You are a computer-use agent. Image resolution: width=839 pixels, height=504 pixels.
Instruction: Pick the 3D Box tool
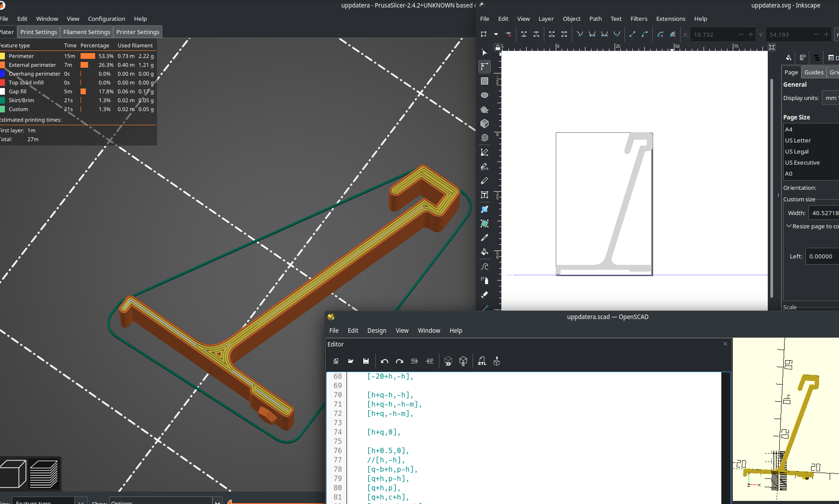pos(485,123)
